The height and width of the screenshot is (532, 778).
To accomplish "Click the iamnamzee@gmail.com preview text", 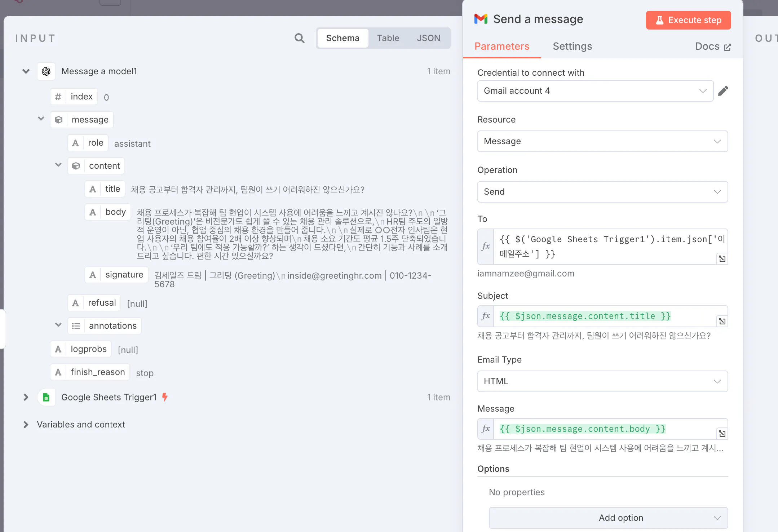I will [526, 274].
